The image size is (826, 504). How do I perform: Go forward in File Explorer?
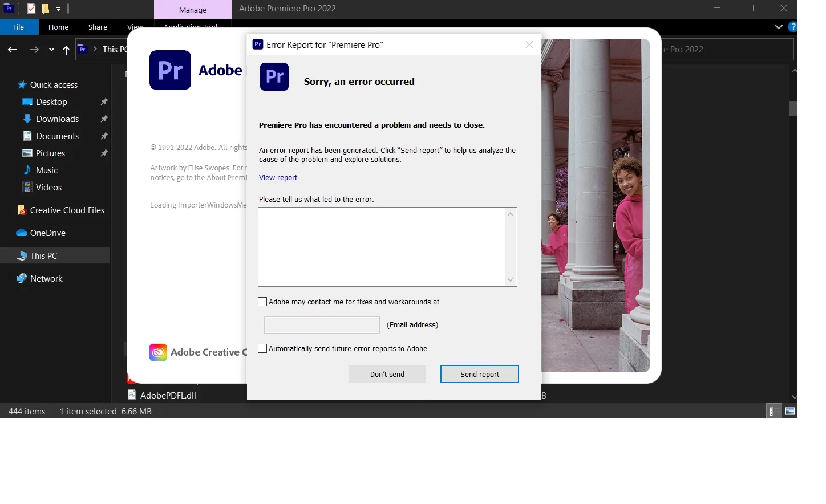[x=34, y=50]
